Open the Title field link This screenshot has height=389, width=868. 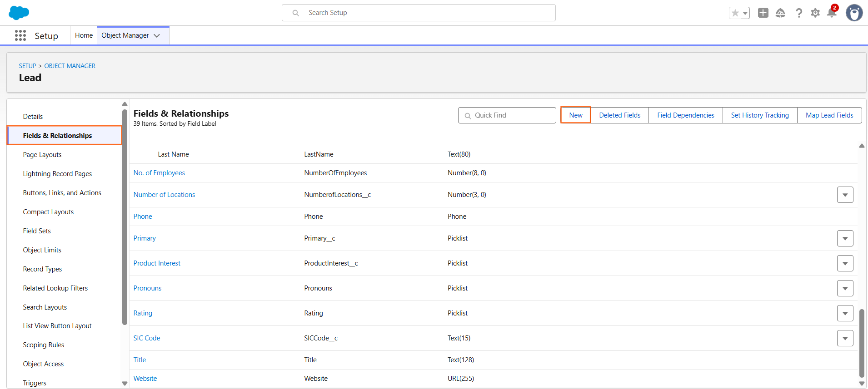(x=140, y=360)
